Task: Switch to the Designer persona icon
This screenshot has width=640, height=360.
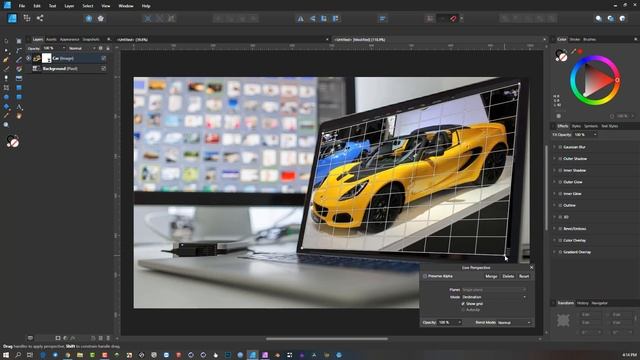Action: pyautogui.click(x=12, y=18)
